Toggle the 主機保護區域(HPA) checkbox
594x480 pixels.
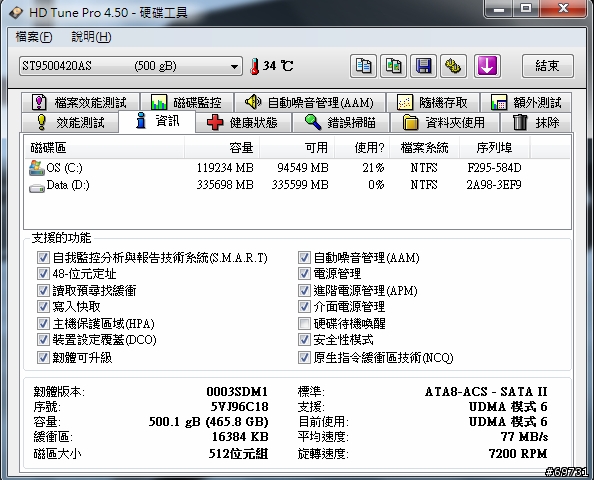coord(43,324)
